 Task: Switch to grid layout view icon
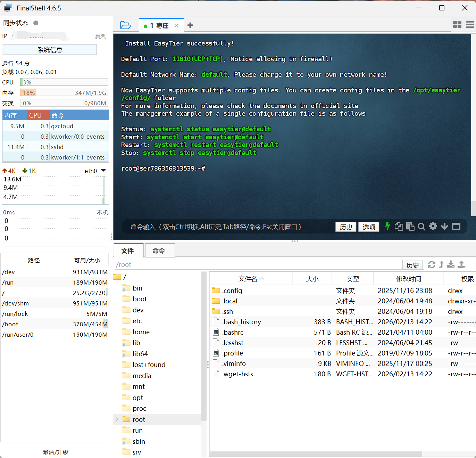pyautogui.click(x=457, y=24)
